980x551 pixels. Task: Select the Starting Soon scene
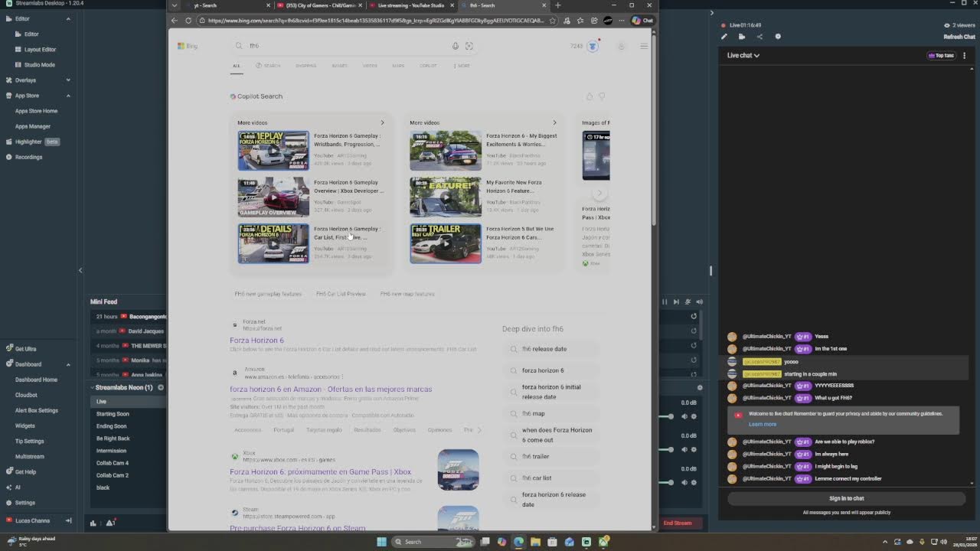(113, 414)
